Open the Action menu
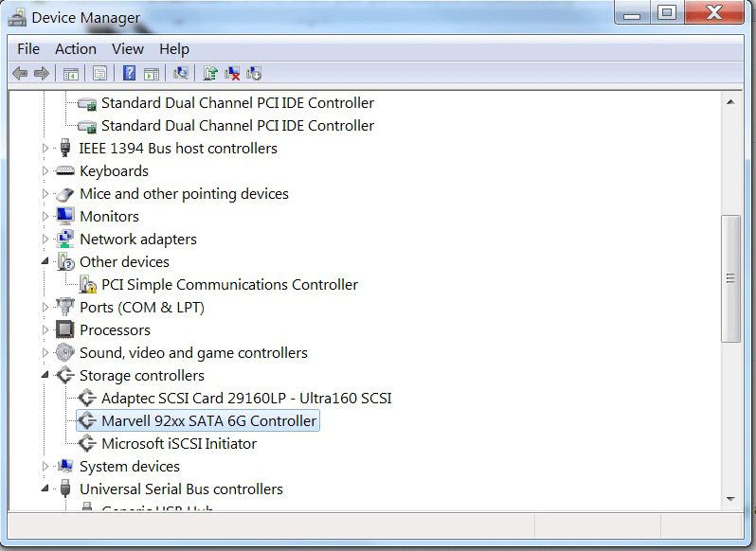Screen dimensions: 756x551 click(x=76, y=49)
